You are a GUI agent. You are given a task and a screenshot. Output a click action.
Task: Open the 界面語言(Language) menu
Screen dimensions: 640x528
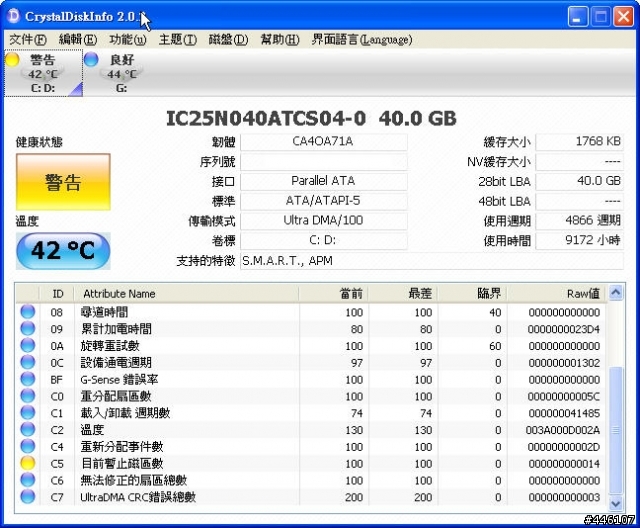point(362,40)
